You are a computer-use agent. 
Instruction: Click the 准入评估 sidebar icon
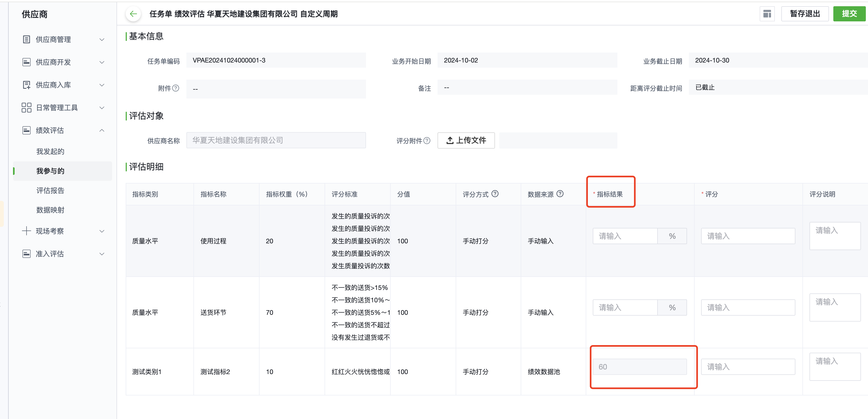point(26,254)
